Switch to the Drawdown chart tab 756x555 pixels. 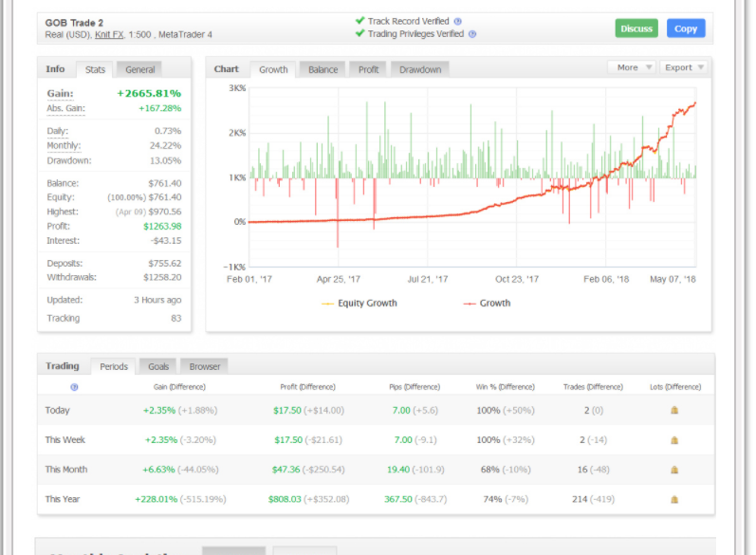[x=420, y=69]
